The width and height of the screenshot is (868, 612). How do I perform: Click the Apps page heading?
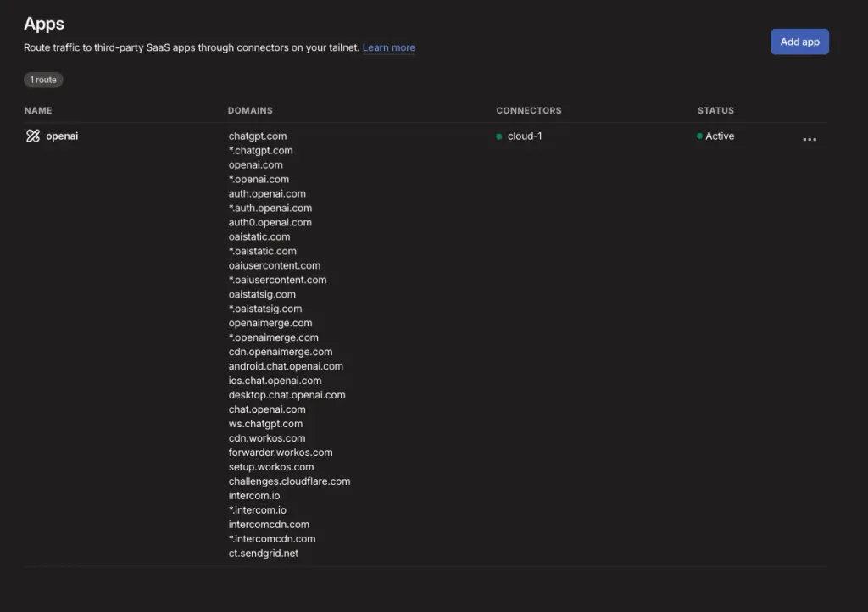pyautogui.click(x=44, y=24)
